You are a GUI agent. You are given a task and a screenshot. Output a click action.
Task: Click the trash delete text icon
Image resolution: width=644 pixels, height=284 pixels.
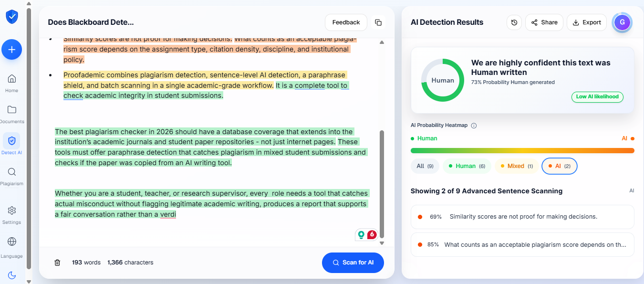point(57,263)
